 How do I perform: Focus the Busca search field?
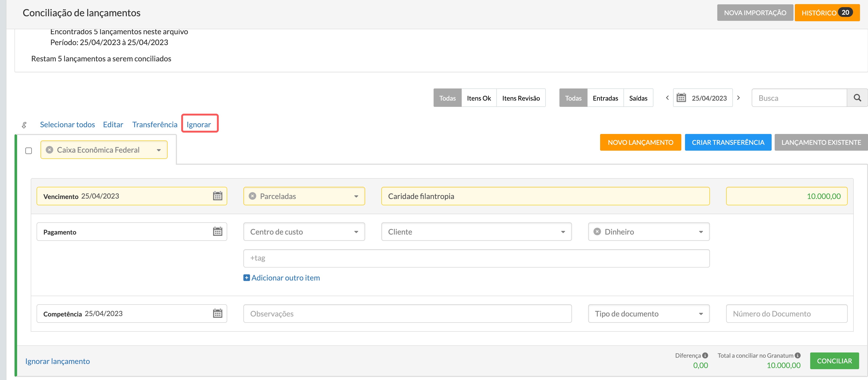tap(799, 98)
